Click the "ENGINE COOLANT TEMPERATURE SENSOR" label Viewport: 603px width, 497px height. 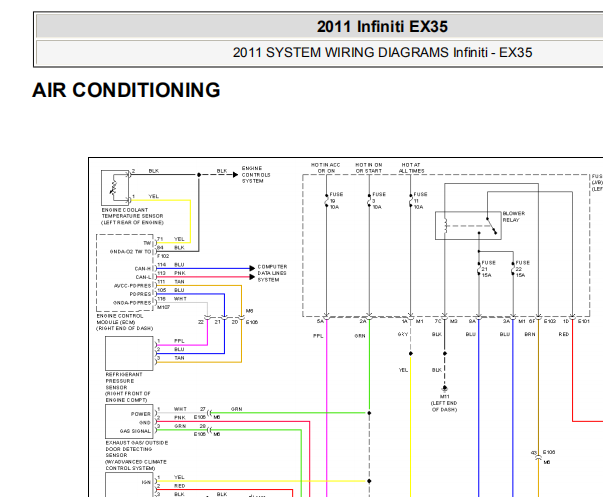132,216
